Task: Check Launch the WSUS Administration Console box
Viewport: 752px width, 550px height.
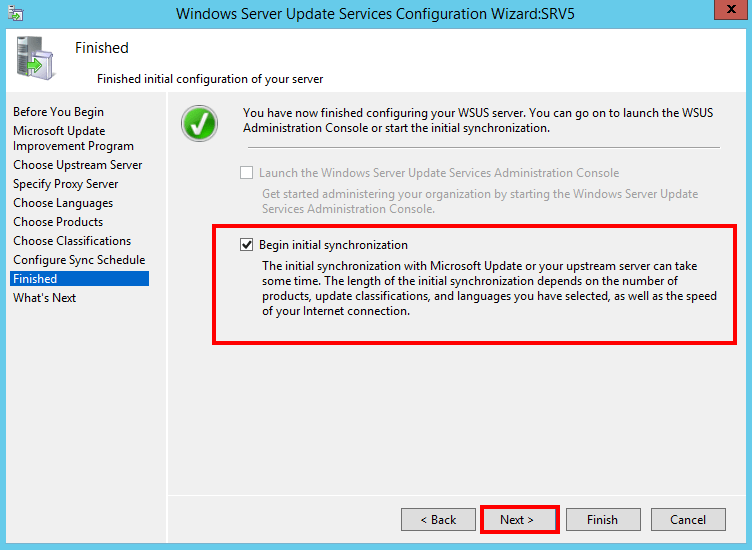Action: pos(247,173)
